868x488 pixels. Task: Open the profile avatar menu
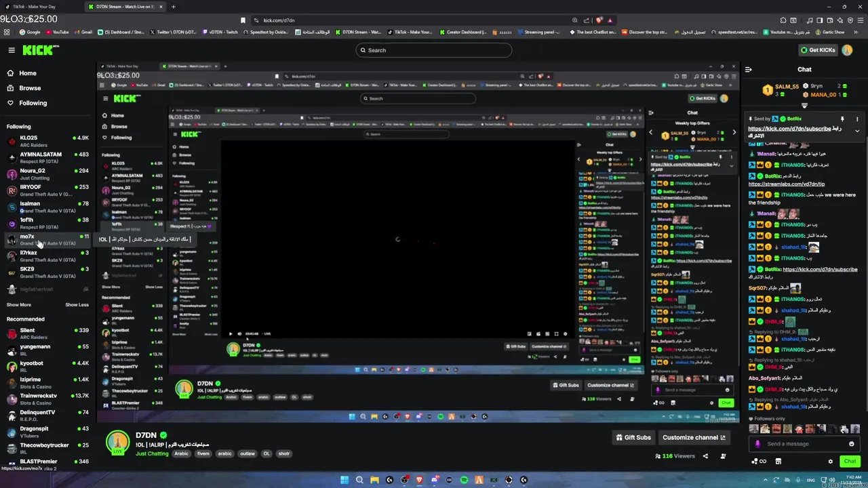(847, 50)
